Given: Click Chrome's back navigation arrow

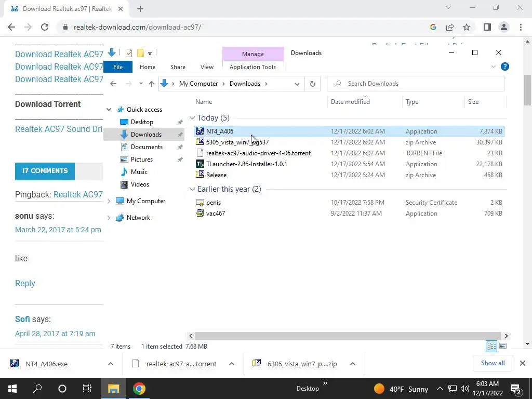Looking at the screenshot, I should [x=11, y=27].
